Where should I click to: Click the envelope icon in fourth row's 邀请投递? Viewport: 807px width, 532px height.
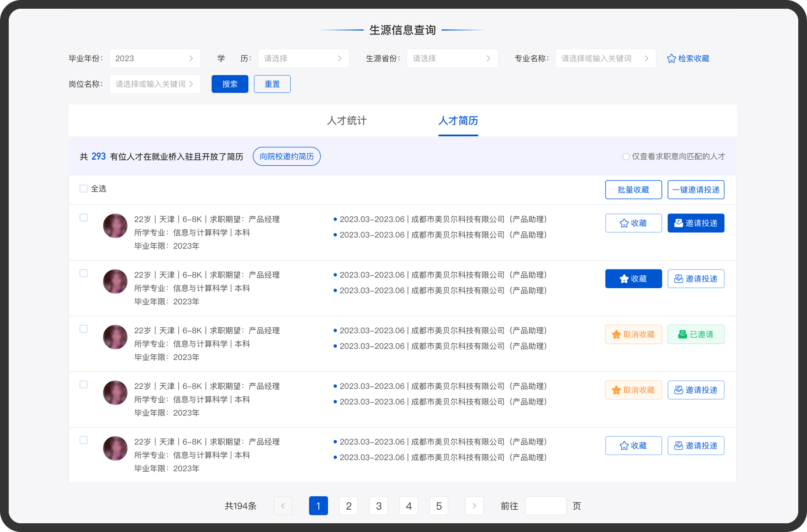(678, 390)
